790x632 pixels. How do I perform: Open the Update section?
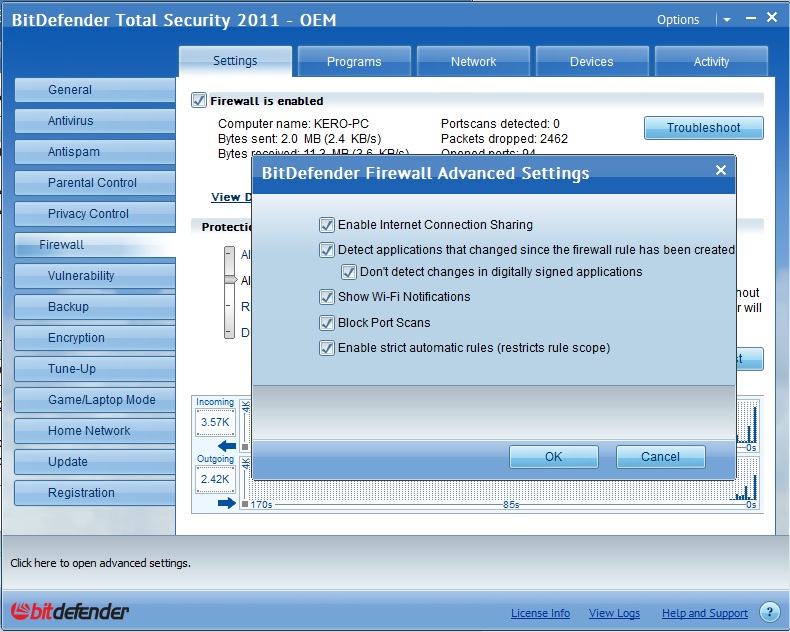(95, 462)
